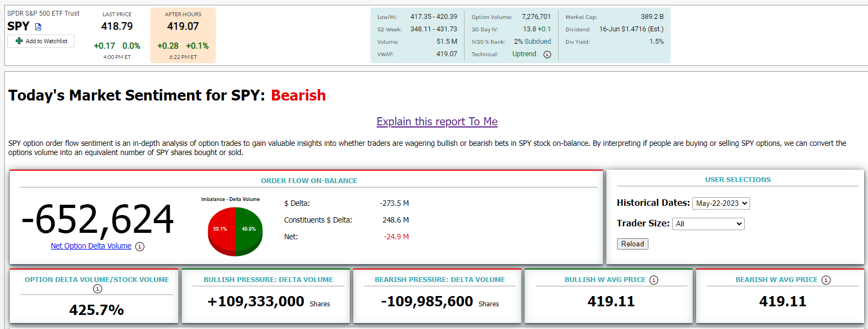Open the 'Explain this report To Me' link

(437, 122)
